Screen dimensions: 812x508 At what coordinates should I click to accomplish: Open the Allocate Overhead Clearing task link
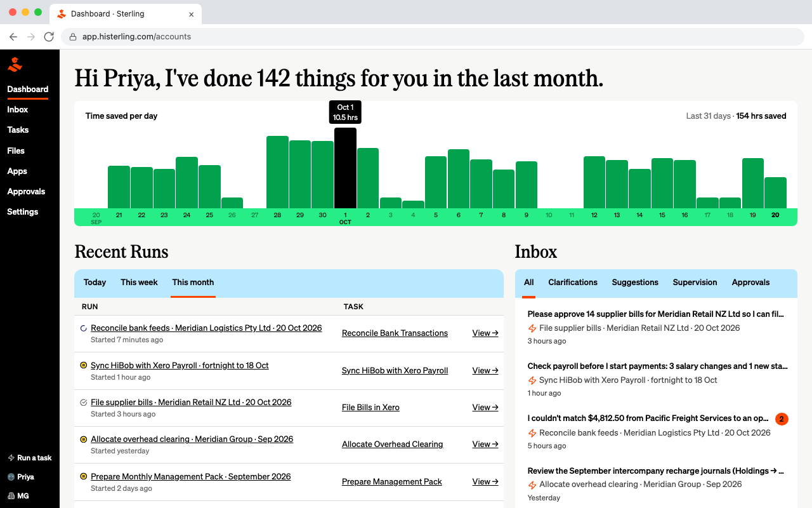pyautogui.click(x=392, y=444)
